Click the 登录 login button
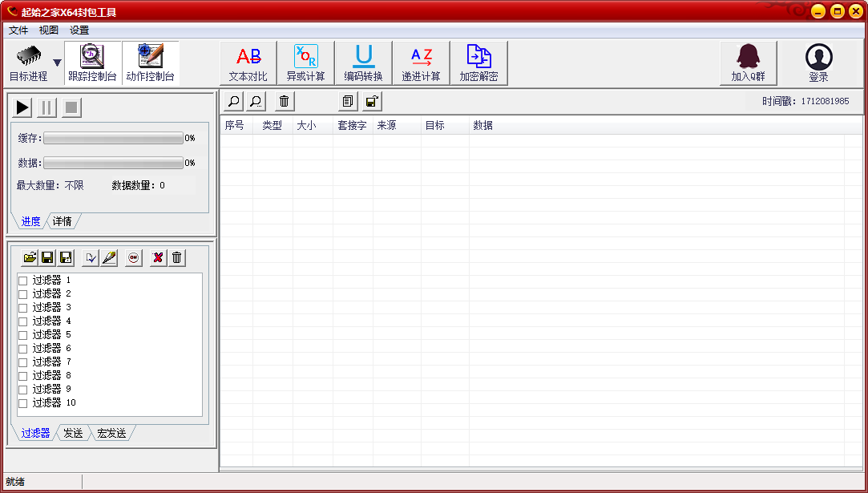The image size is (868, 493). point(818,63)
